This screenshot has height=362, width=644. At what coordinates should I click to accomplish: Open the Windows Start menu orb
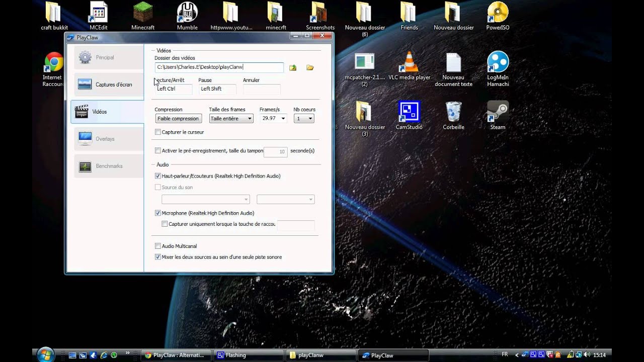coord(45,354)
